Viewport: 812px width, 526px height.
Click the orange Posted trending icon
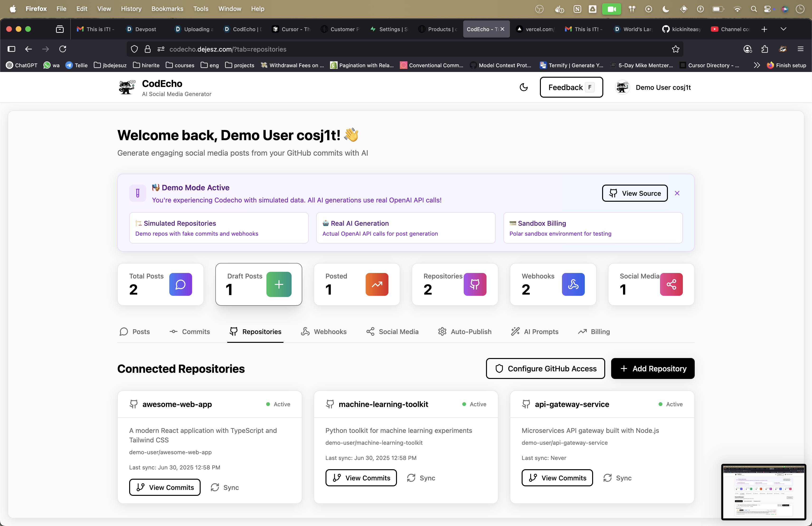(377, 284)
